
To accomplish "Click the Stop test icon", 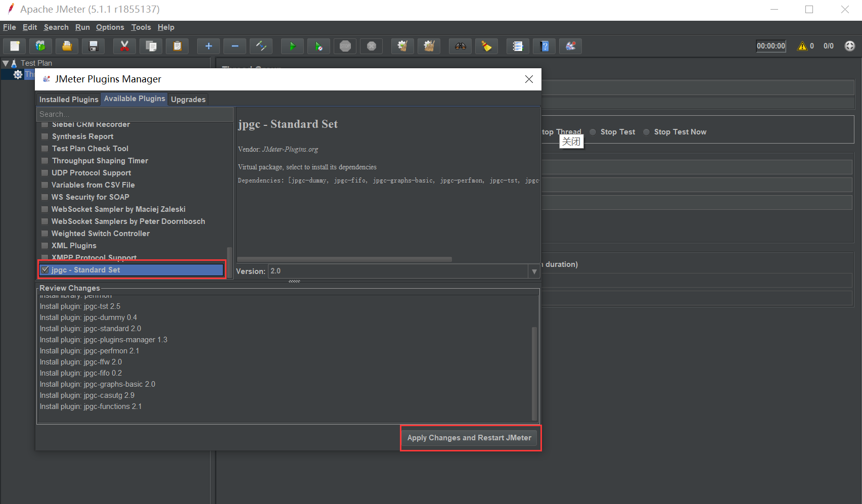I will click(x=345, y=46).
